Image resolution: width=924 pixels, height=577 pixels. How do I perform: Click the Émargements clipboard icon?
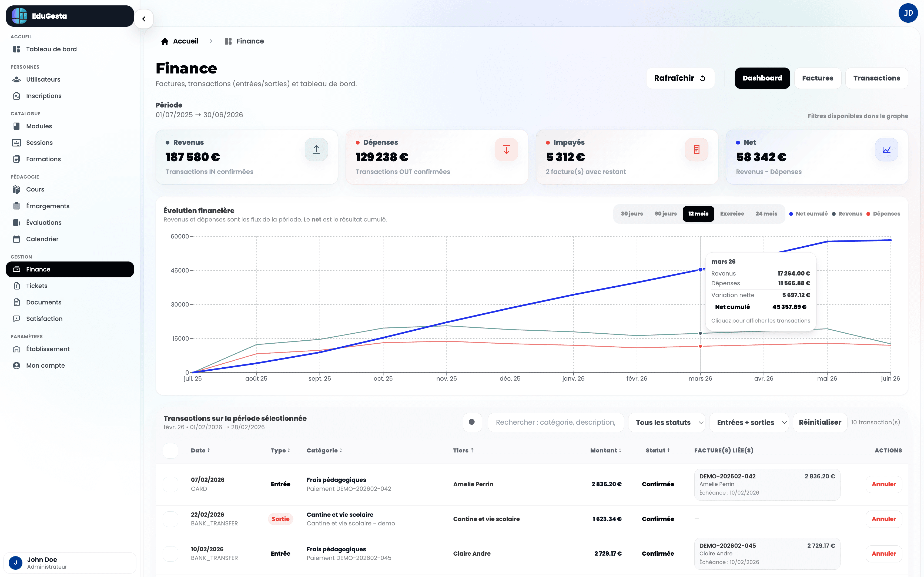16,206
